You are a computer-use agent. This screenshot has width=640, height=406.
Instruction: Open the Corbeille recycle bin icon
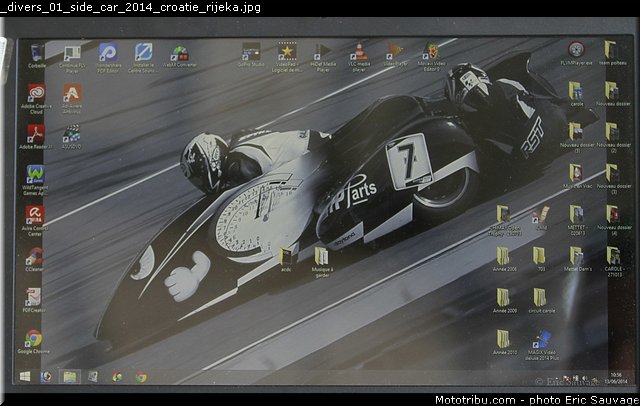(37, 56)
